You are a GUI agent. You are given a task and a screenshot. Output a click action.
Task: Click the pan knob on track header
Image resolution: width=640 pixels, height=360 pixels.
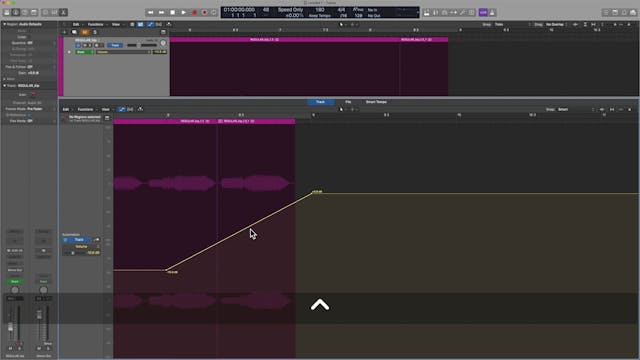tap(163, 43)
